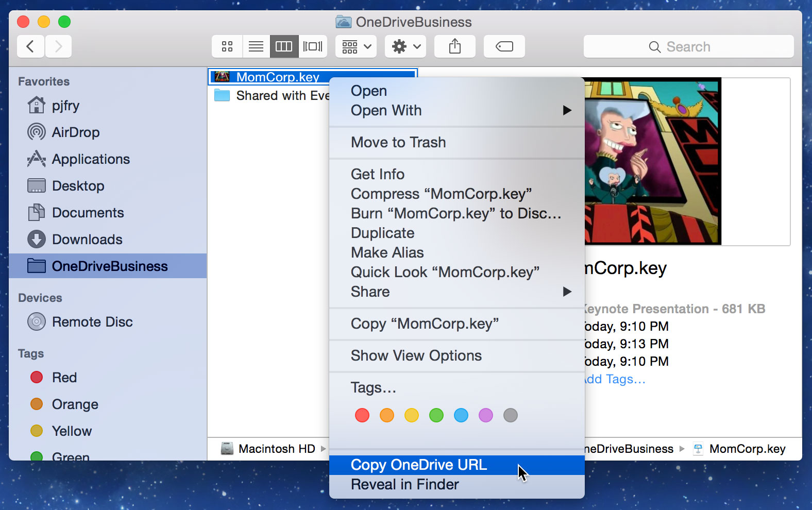
Task: Open the Applications sidebar folder
Action: coord(90,159)
